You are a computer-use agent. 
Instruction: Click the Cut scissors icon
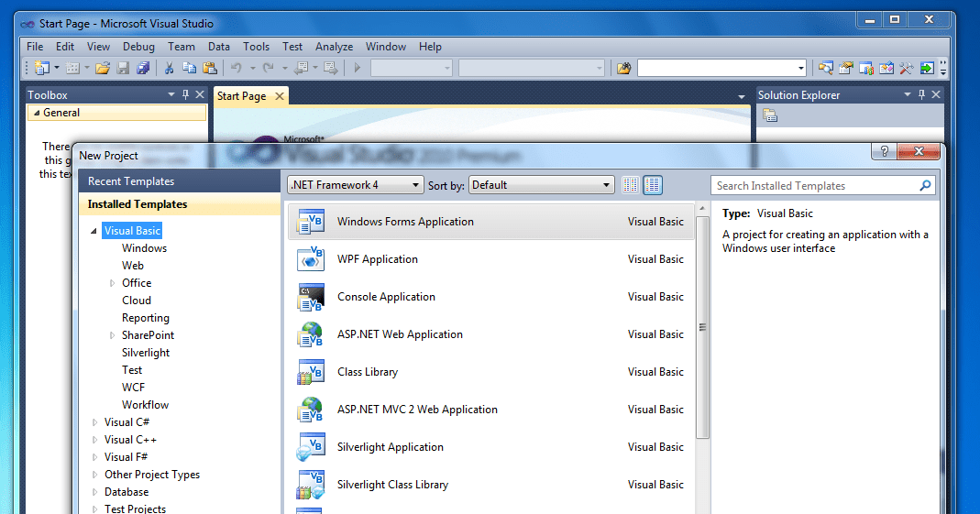pyautogui.click(x=169, y=68)
